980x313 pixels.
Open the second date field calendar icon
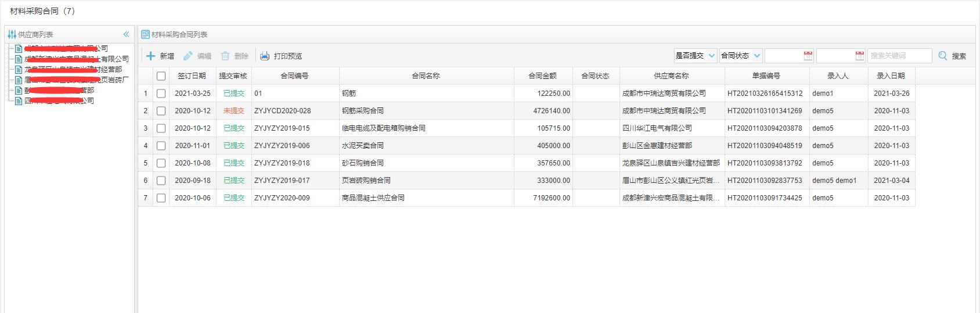pos(859,56)
